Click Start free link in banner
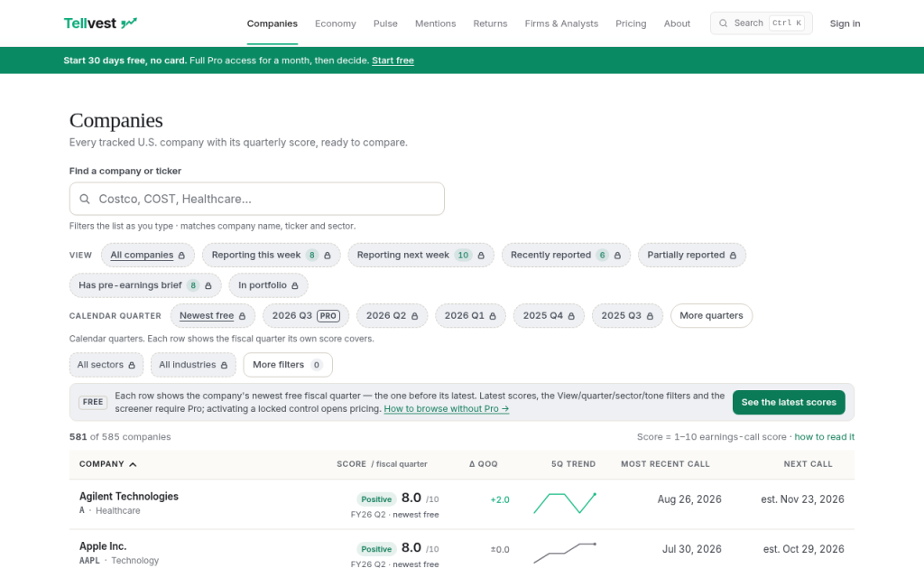The image size is (924, 578). [x=393, y=61]
